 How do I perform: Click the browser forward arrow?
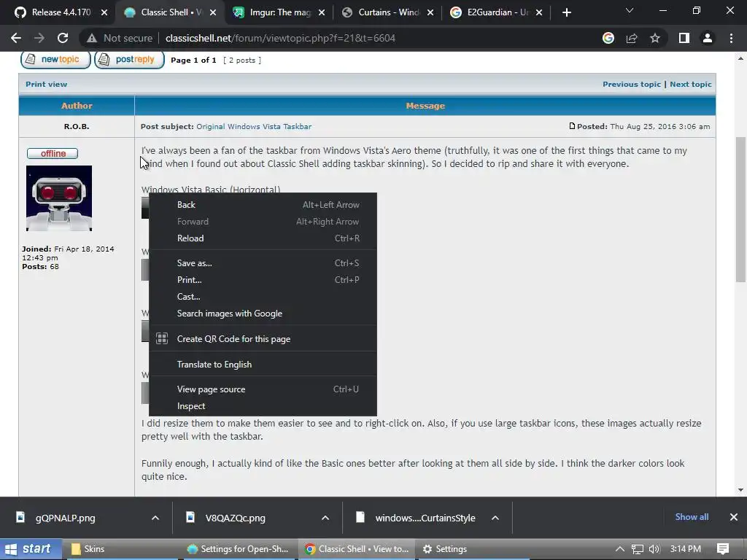click(39, 38)
